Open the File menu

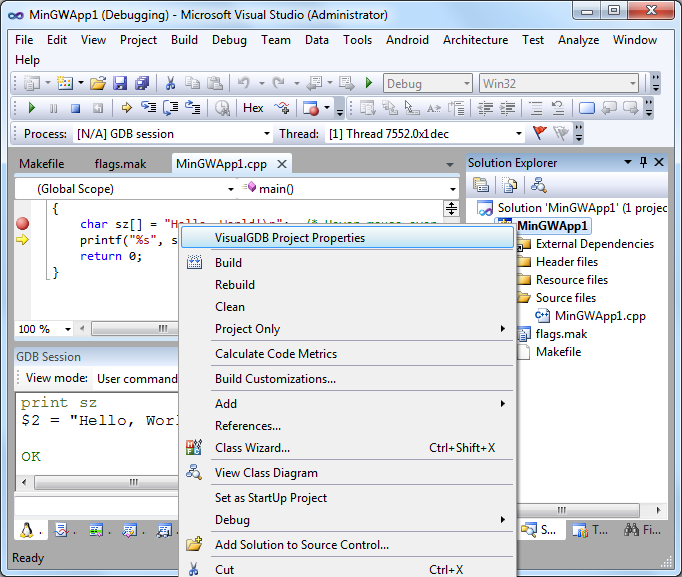[24, 40]
